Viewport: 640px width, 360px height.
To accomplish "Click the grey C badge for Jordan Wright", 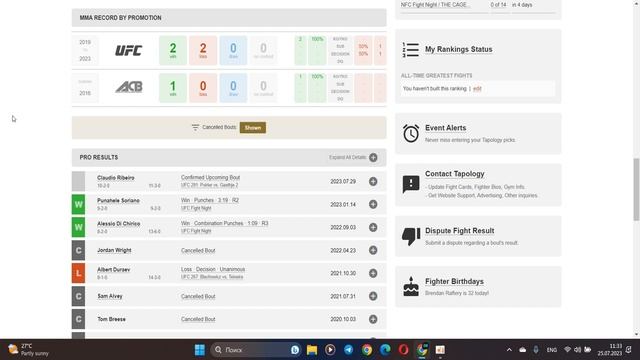I will pos(78,250).
